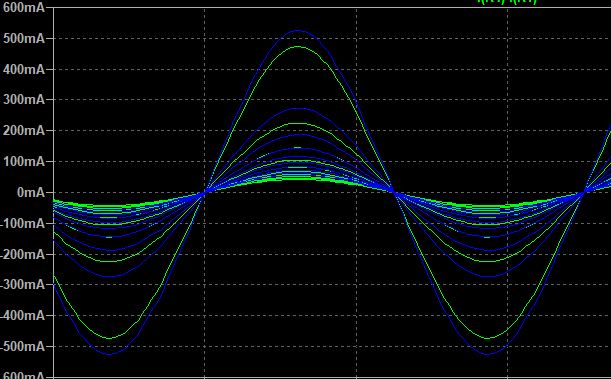Click the positive 100mA vertical axis label
The image size is (611, 379).
pos(23,161)
